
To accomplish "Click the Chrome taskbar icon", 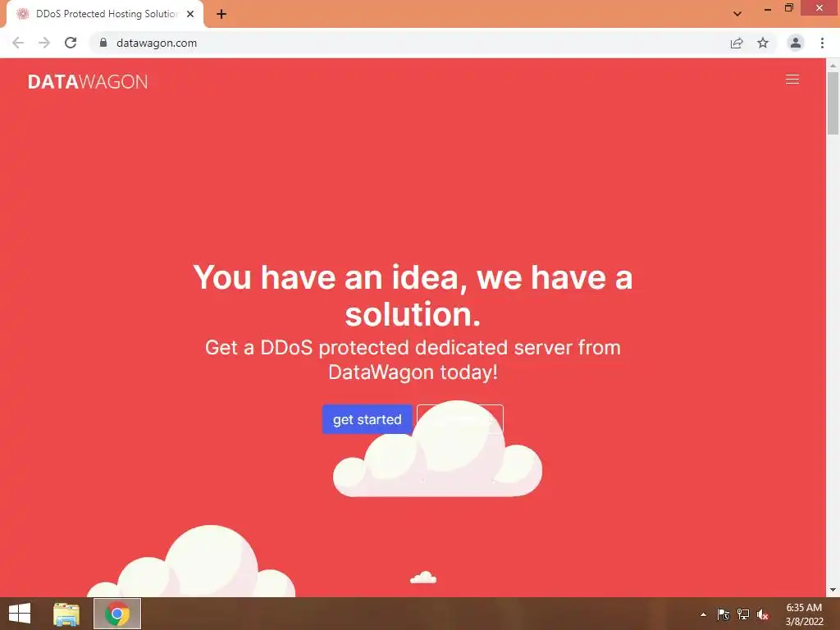I will pyautogui.click(x=117, y=614).
